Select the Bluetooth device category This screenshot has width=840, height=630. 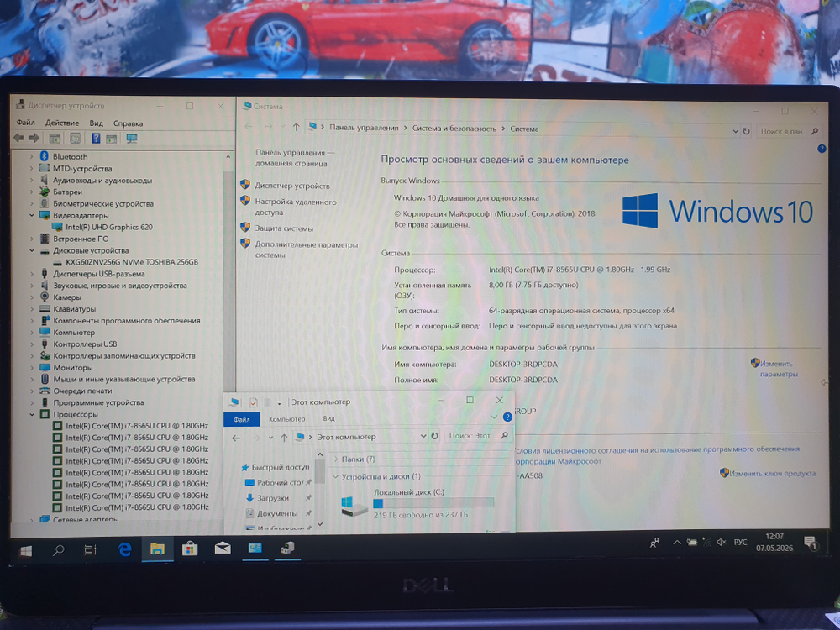[x=71, y=156]
